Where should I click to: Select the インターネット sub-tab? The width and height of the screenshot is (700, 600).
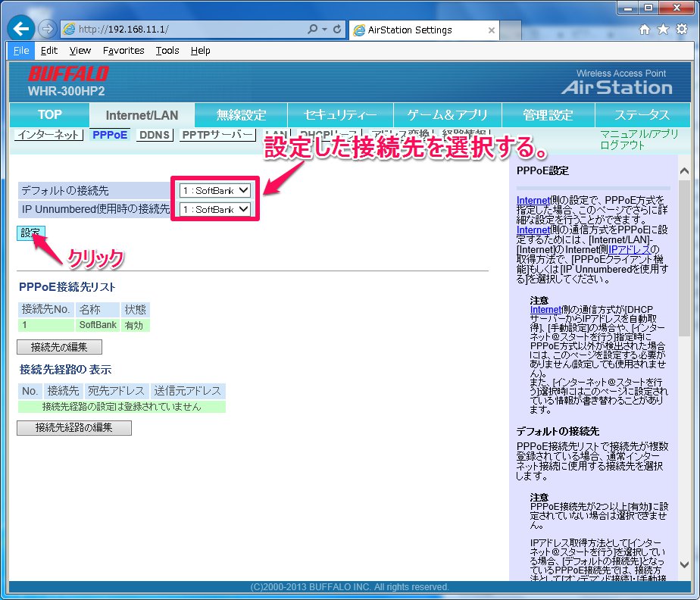click(48, 135)
